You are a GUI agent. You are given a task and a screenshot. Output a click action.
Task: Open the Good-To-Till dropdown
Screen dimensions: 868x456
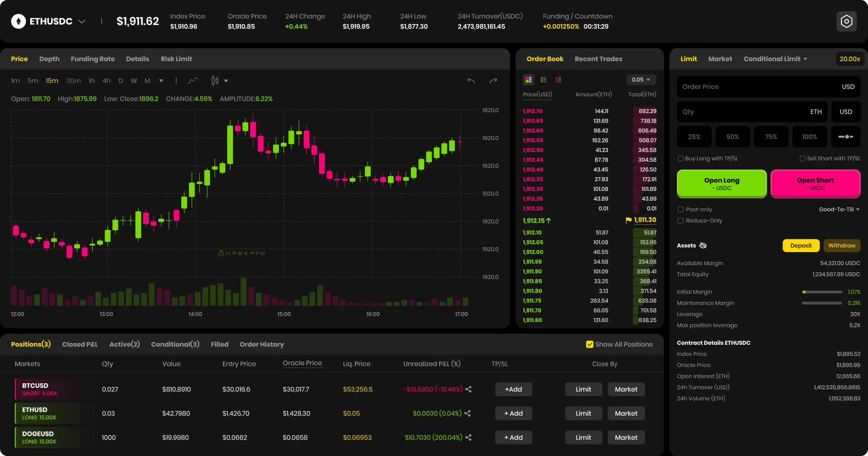[x=839, y=209]
